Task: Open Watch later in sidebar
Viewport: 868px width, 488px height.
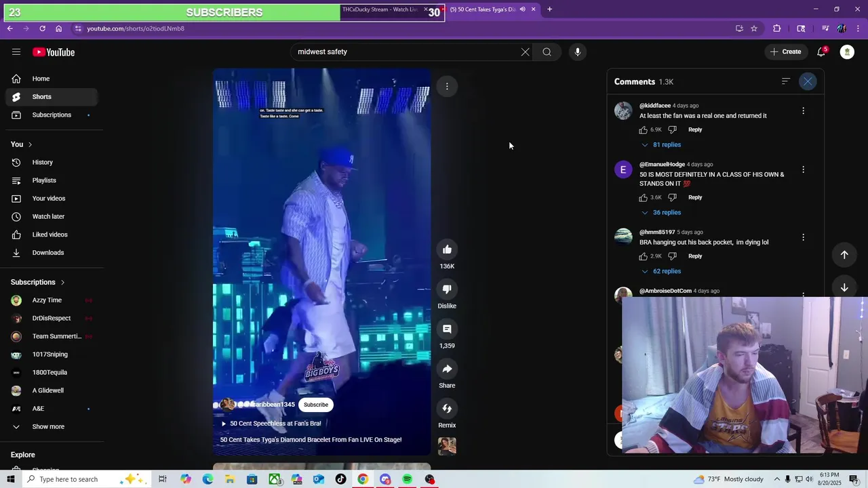Action: [x=52, y=217]
